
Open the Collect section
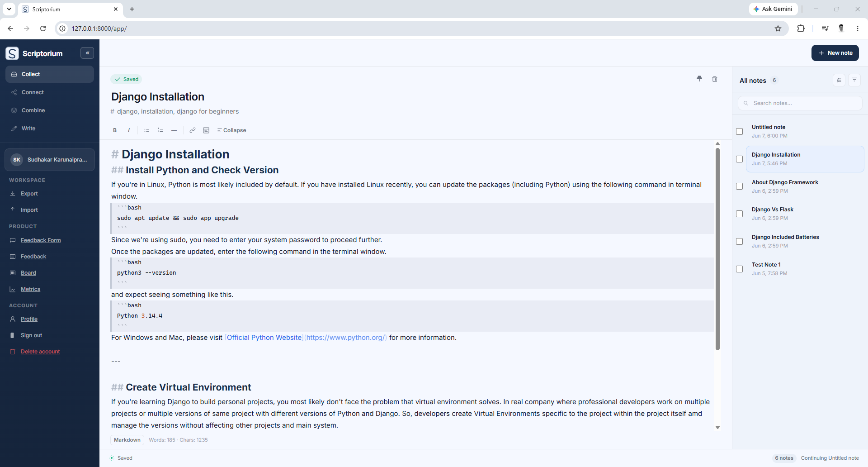point(50,74)
